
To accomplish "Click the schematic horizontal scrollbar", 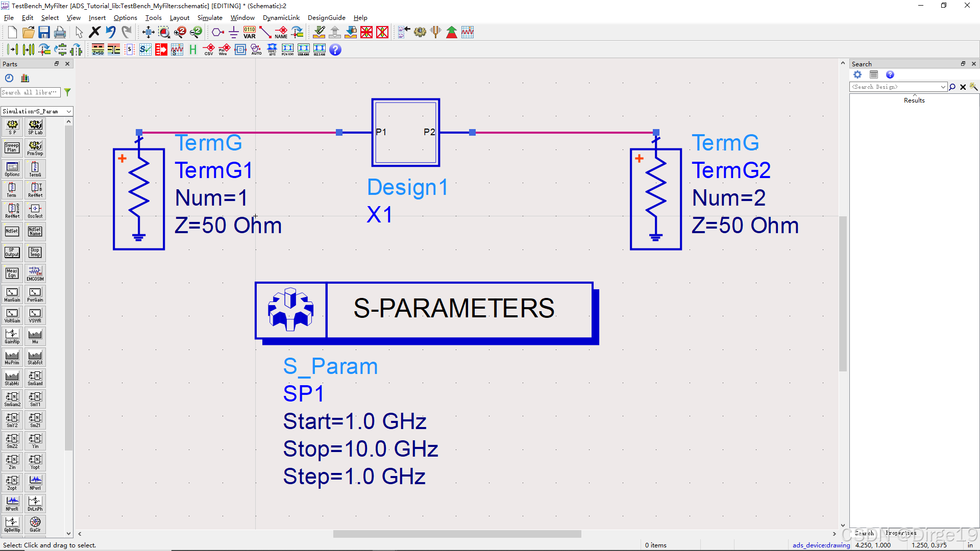I will 457,534.
